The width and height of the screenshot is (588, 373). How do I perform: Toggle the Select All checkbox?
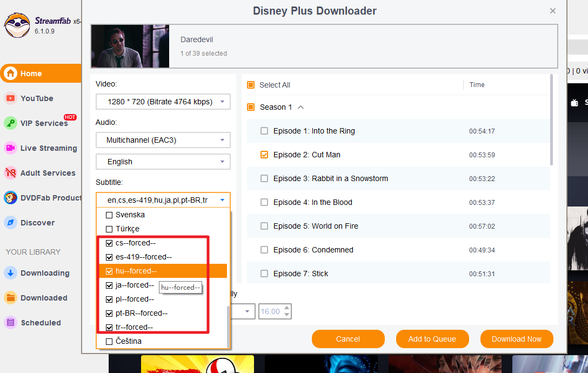(x=251, y=85)
